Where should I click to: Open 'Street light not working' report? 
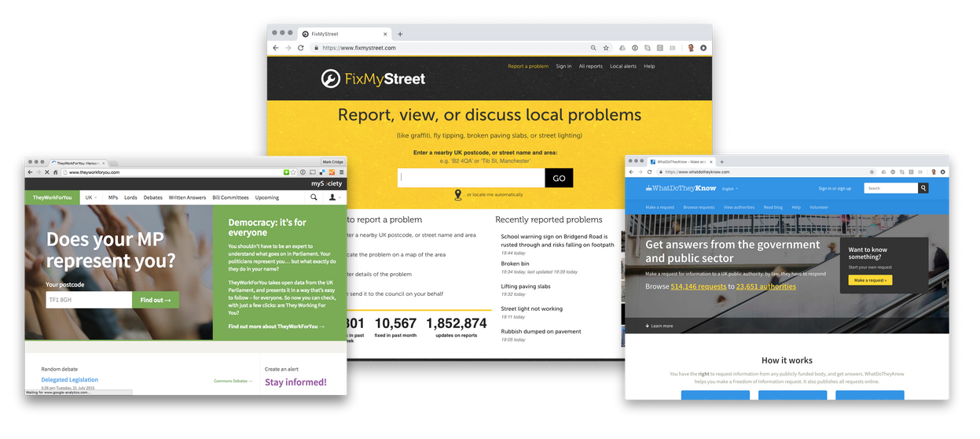point(532,308)
